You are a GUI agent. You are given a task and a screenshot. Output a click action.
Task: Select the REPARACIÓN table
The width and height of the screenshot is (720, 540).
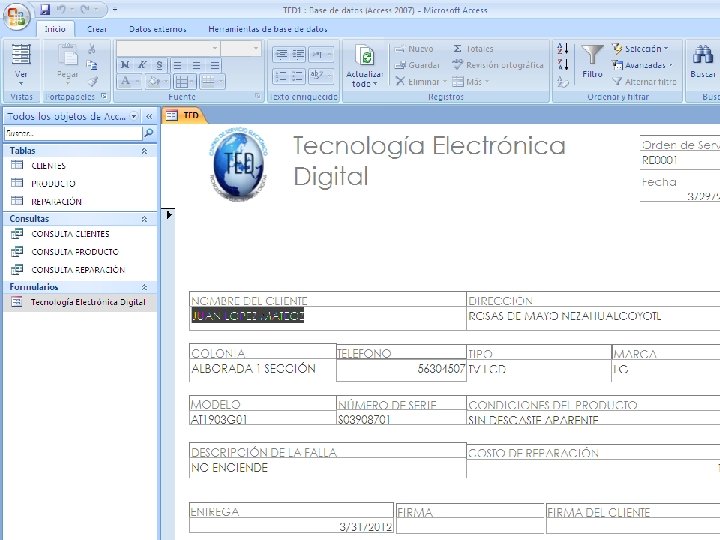pyautogui.click(x=80, y=201)
